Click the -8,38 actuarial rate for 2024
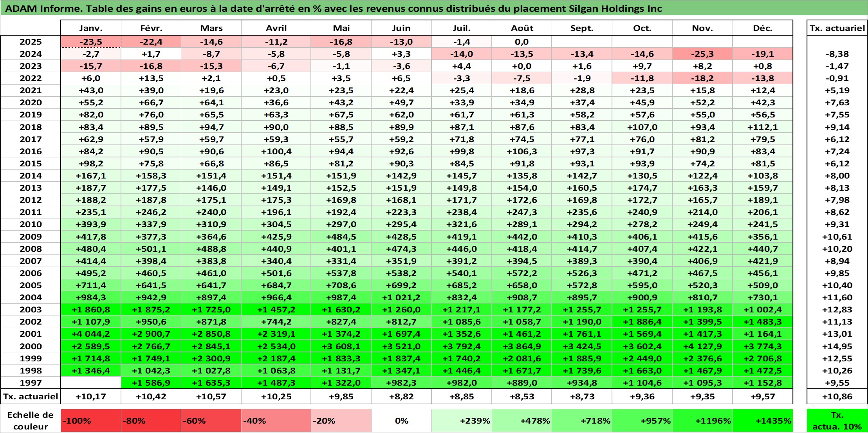Image resolution: width=868 pixels, height=433 pixels. 837,54
